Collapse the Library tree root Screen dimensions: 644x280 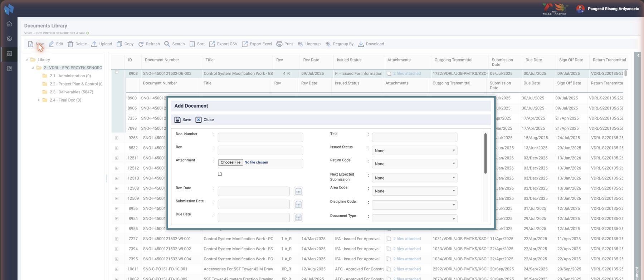[26, 60]
